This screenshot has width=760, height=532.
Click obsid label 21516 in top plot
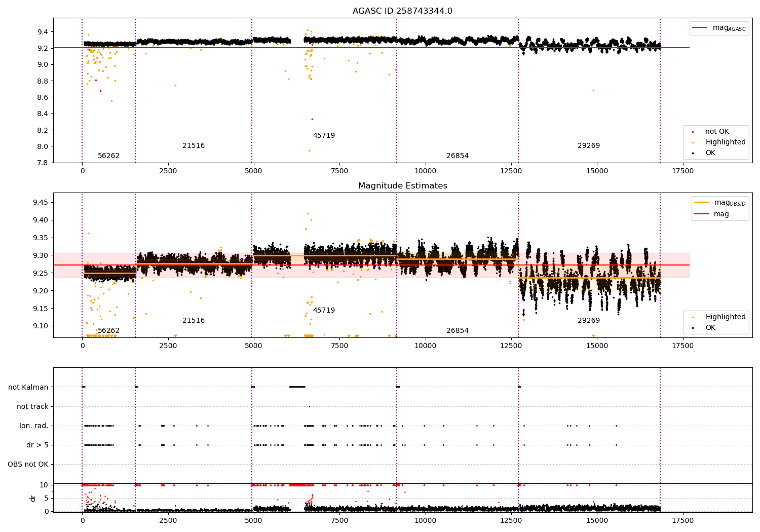(x=194, y=146)
